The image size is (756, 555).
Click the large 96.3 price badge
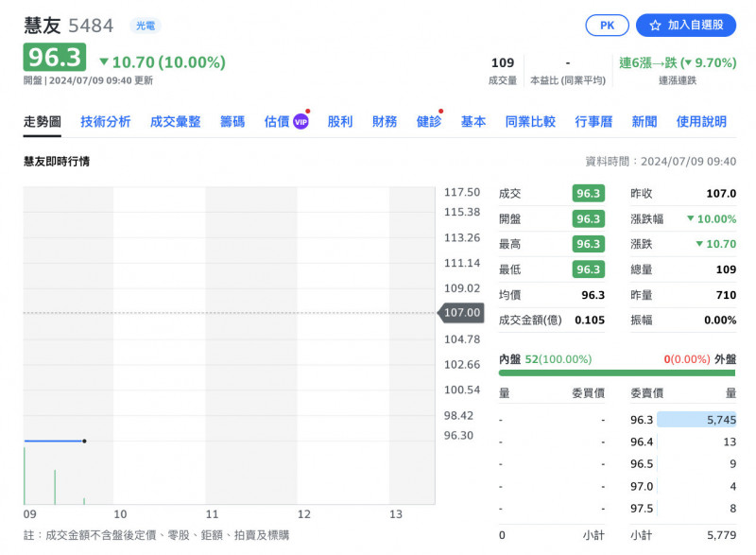coord(55,57)
